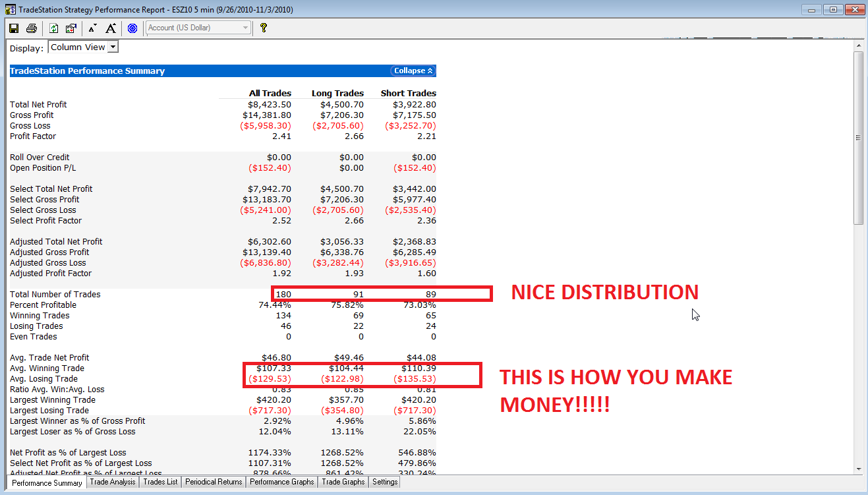Click the Display label
868x495 pixels.
click(27, 48)
